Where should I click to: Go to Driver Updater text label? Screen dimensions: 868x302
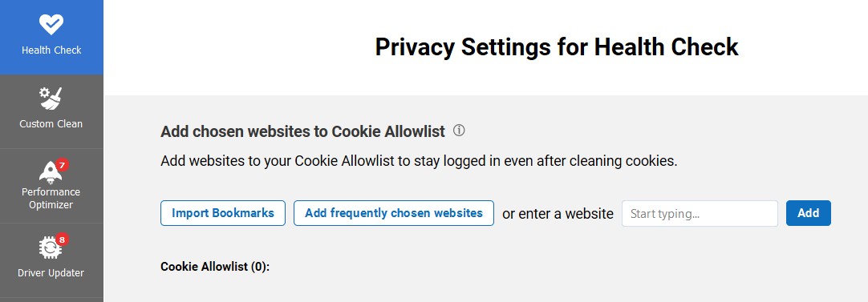coord(51,272)
